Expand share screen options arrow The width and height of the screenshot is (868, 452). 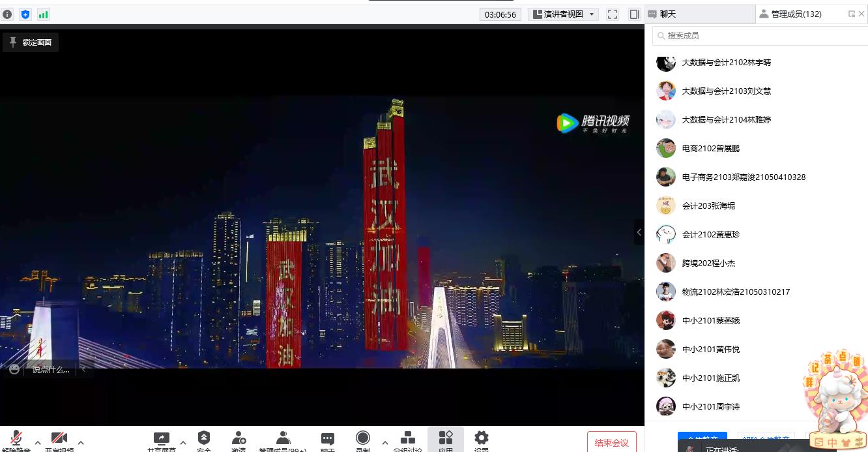click(183, 442)
